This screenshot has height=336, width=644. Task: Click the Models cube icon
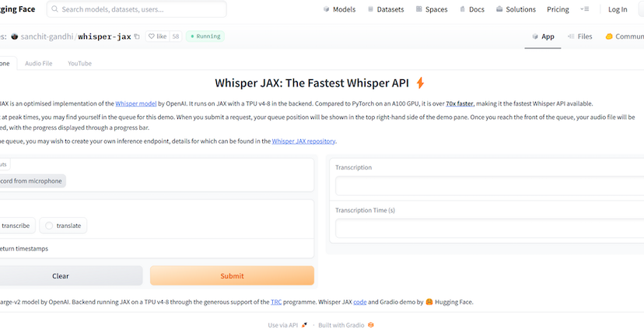(326, 9)
